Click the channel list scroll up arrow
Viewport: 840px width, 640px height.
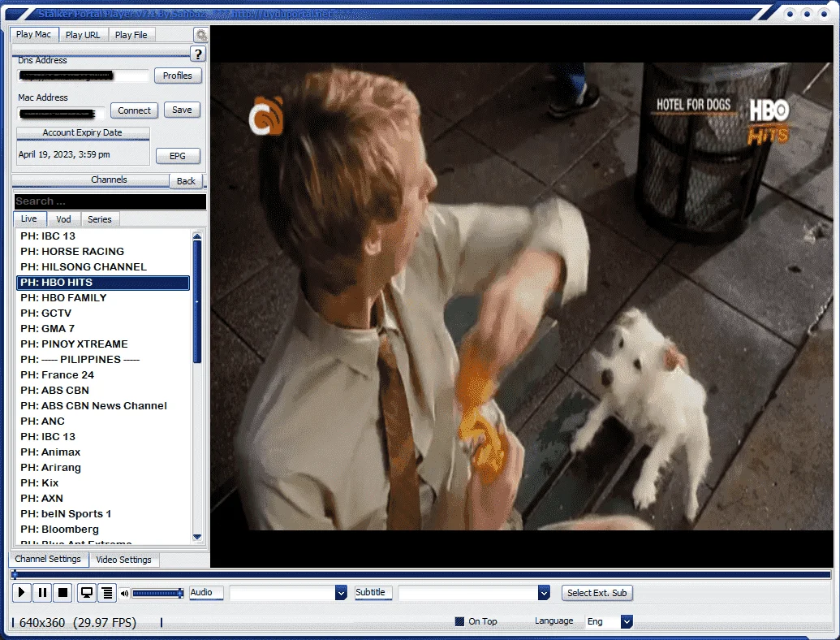point(197,236)
